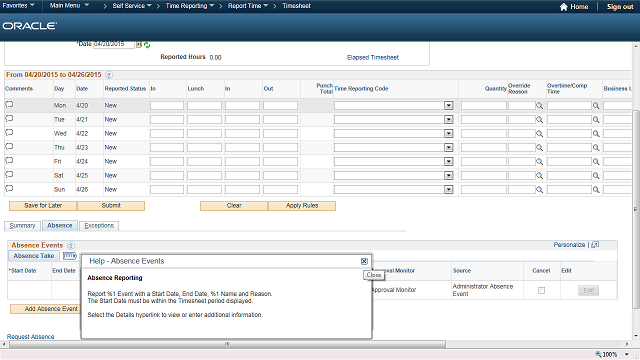Click Add Absence Event button
Image resolution: width=640 pixels, height=360 pixels.
click(x=46, y=309)
